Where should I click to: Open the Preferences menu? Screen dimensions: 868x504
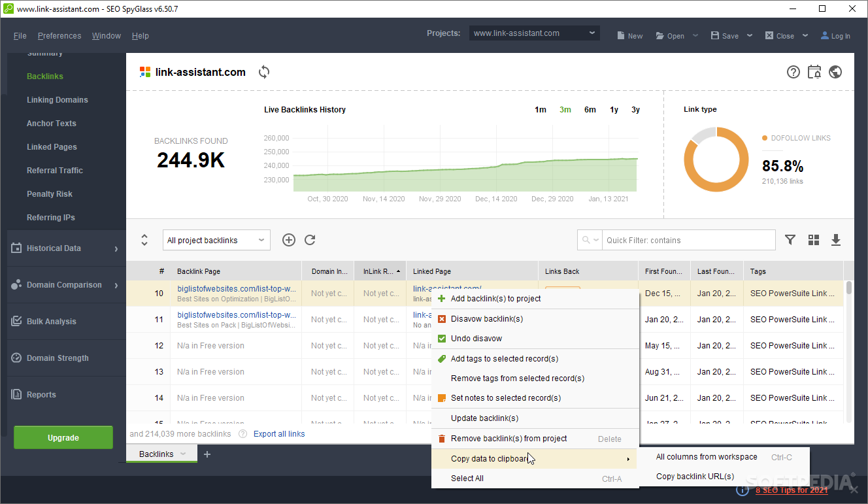59,36
